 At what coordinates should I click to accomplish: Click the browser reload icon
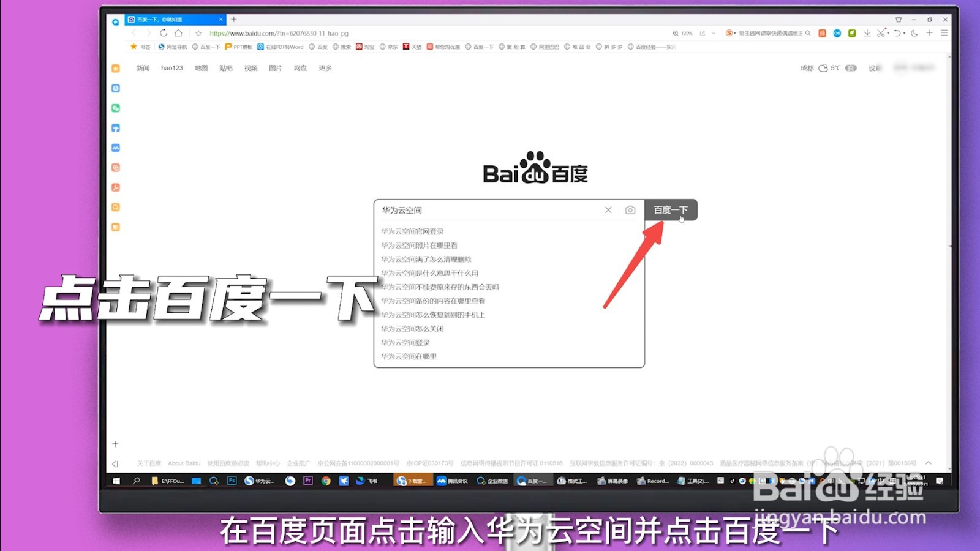click(163, 33)
